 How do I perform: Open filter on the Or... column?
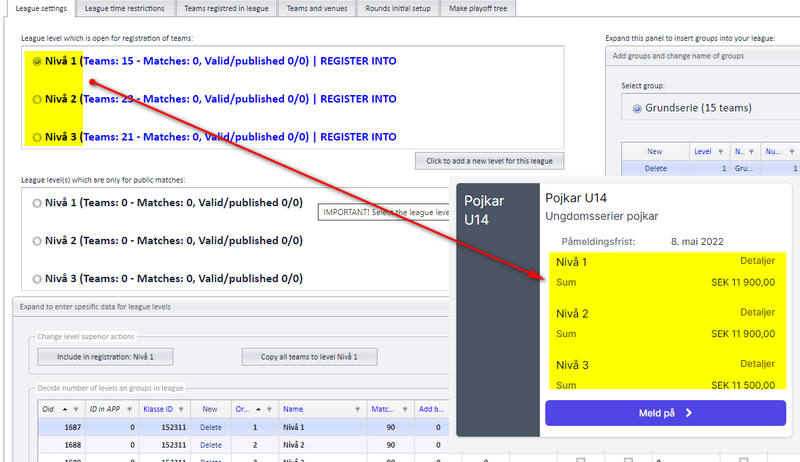269,409
